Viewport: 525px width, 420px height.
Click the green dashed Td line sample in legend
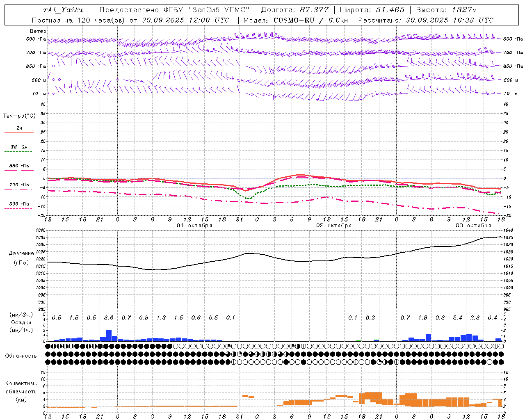point(18,151)
